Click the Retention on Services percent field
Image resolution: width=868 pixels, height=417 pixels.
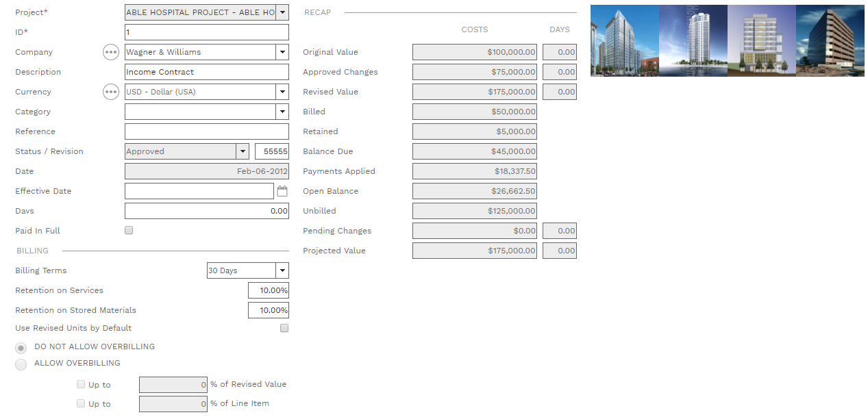[269, 290]
